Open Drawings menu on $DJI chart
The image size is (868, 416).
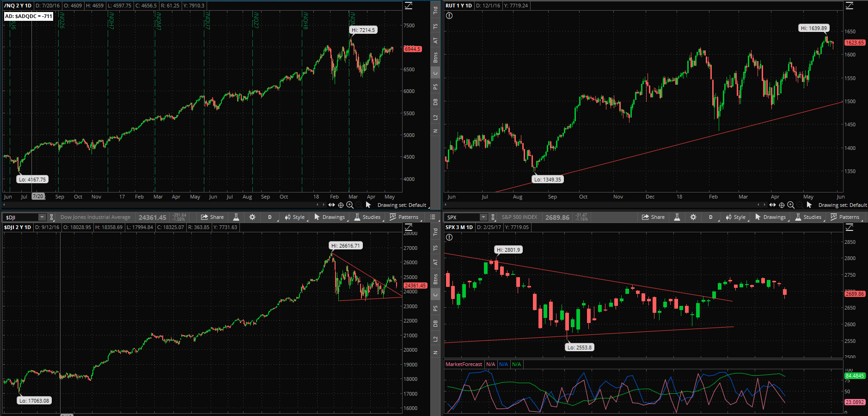pos(330,217)
